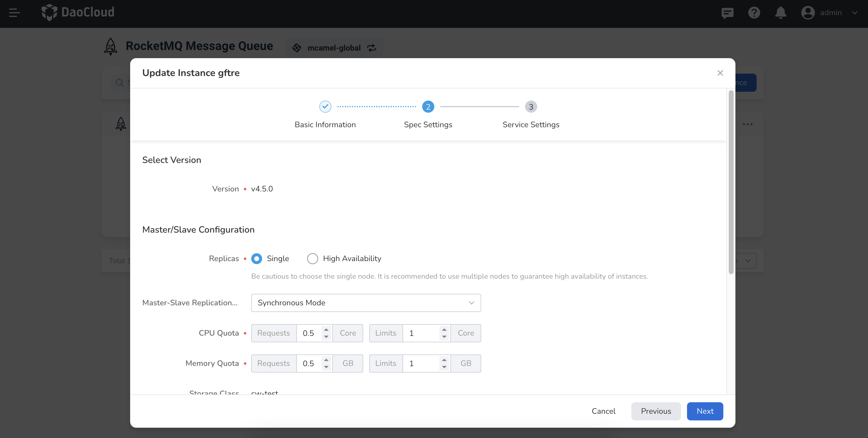Close the Update Instance dialog
This screenshot has width=868, height=438.
pyautogui.click(x=720, y=73)
